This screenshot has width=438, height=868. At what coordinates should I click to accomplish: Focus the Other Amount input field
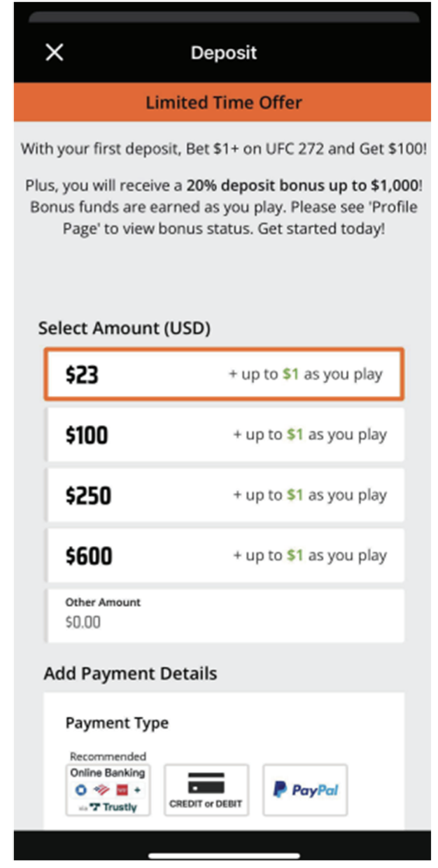pyautogui.click(x=224, y=615)
